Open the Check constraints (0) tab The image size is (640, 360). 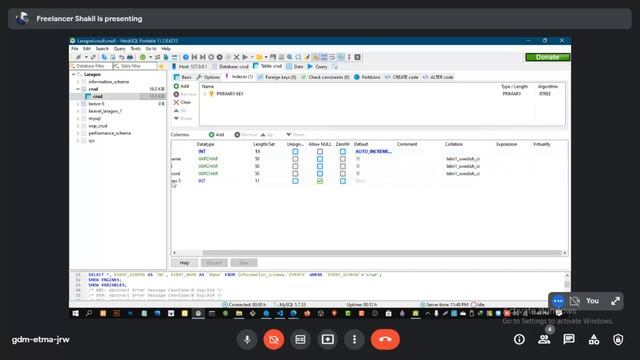click(x=325, y=77)
